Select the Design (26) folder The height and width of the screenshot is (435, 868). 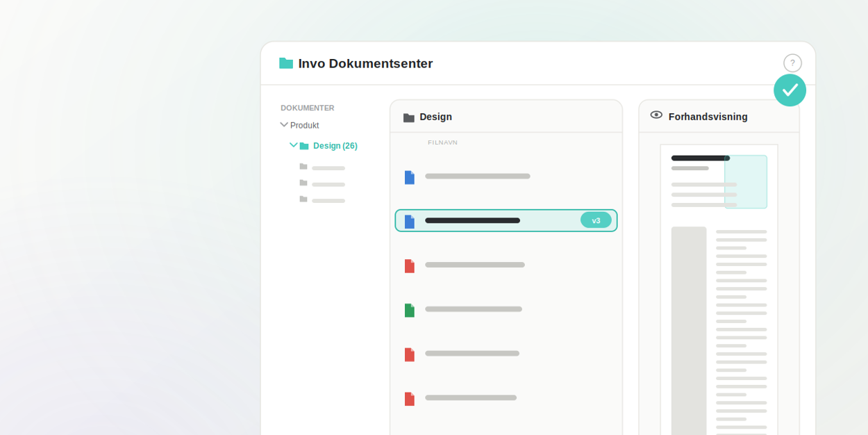(335, 146)
